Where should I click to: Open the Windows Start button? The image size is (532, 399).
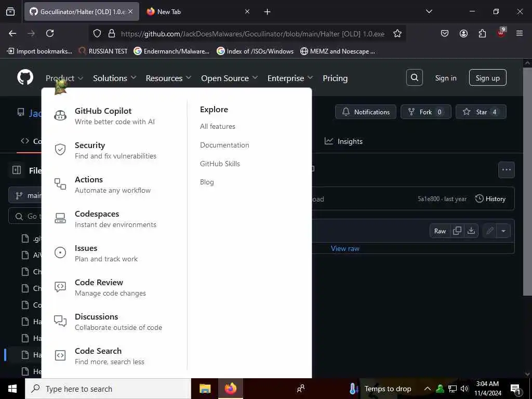coord(12,389)
